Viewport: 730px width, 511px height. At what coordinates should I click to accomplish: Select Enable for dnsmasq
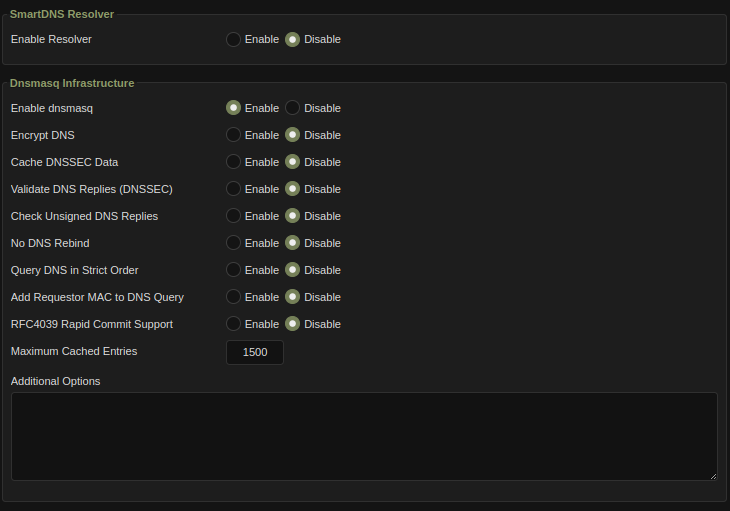tap(233, 108)
